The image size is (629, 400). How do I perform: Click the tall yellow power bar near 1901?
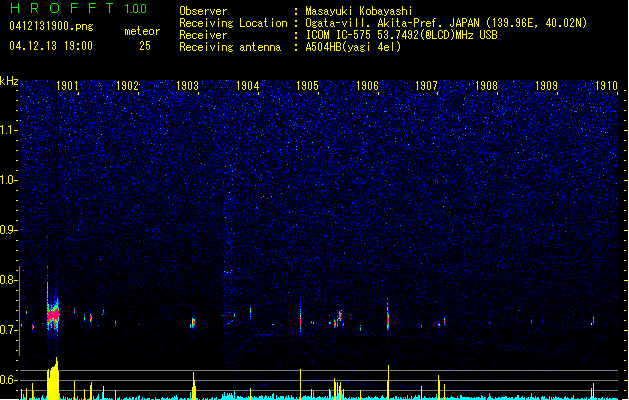[53, 378]
